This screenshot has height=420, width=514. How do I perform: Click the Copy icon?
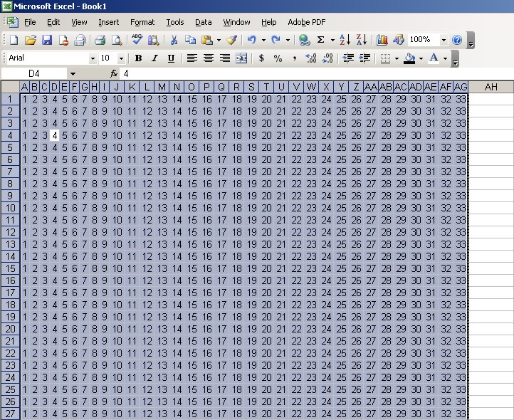[x=191, y=40]
